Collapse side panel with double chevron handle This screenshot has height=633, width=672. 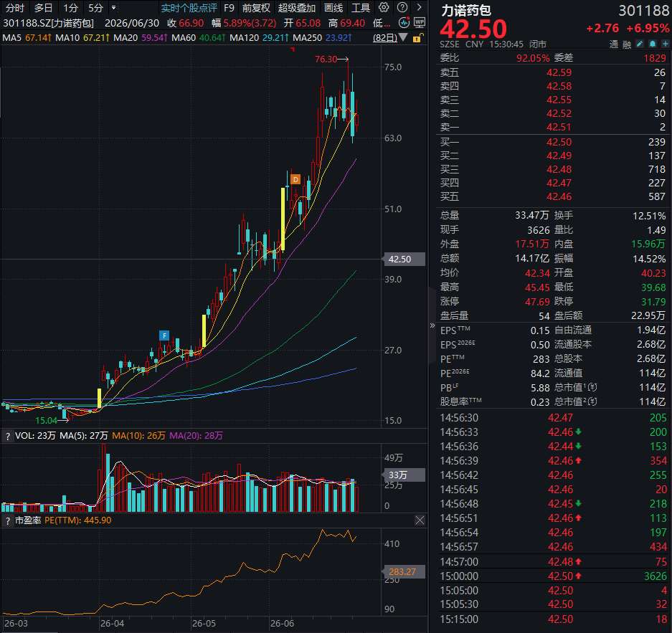pyautogui.click(x=432, y=325)
